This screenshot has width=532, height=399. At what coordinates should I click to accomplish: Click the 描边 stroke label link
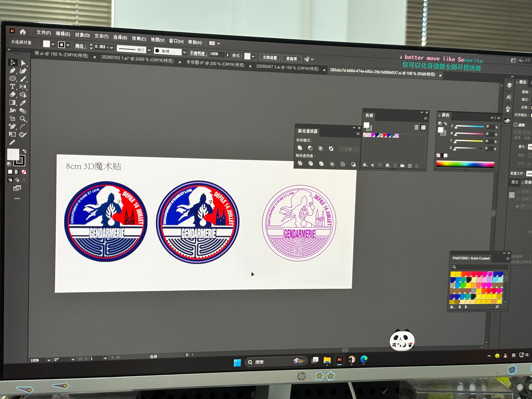[x=81, y=46]
